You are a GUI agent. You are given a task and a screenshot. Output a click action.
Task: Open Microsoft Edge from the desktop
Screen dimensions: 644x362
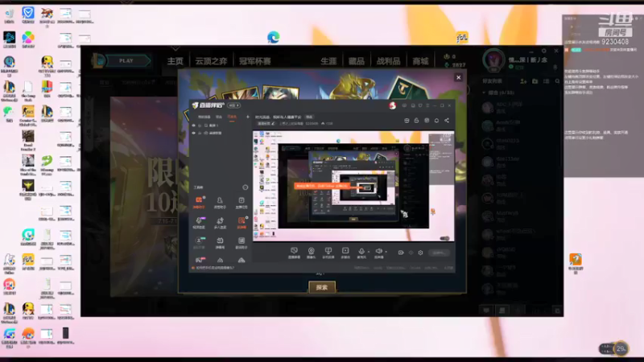(274, 37)
